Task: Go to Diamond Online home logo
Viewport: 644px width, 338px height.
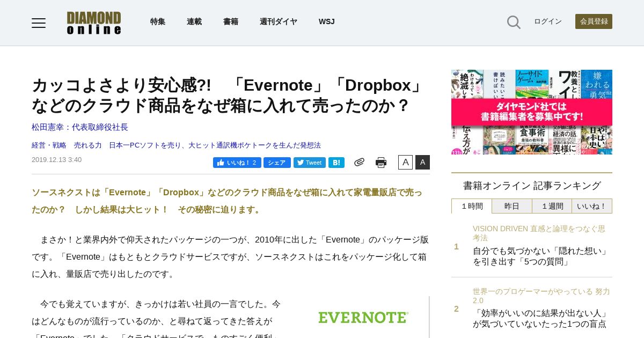Action: coord(94,23)
